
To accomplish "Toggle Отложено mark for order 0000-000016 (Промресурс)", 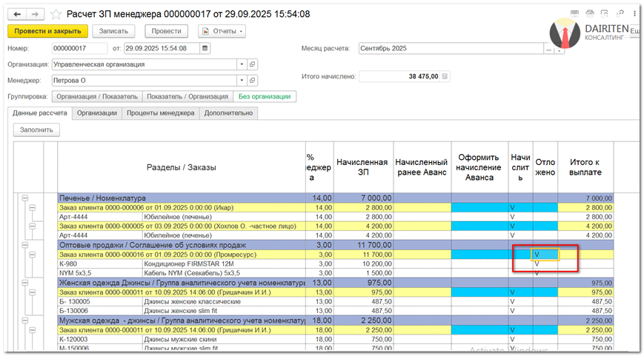I will [545, 255].
